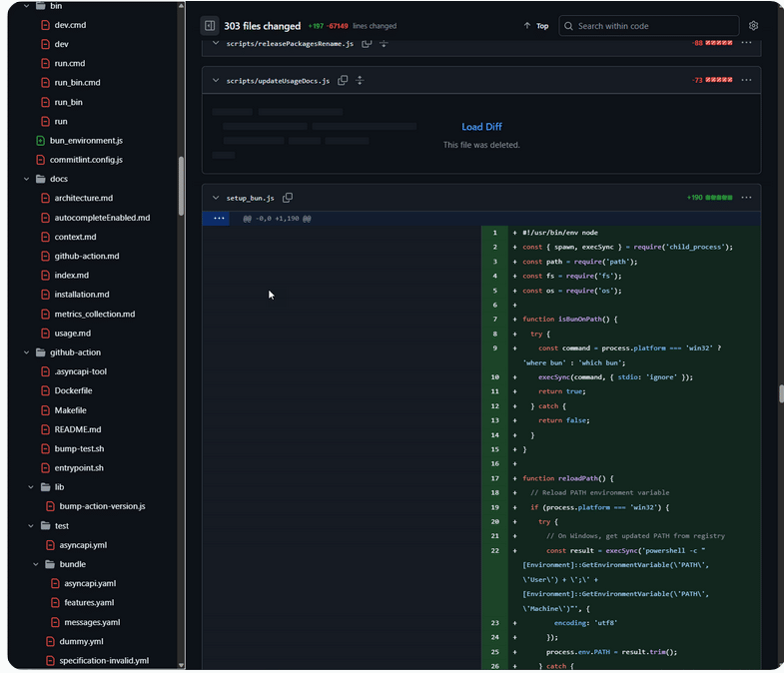Toggle the file tree sidebar panel icon
Image resolution: width=784 pixels, height=673 pixels.
210,26
